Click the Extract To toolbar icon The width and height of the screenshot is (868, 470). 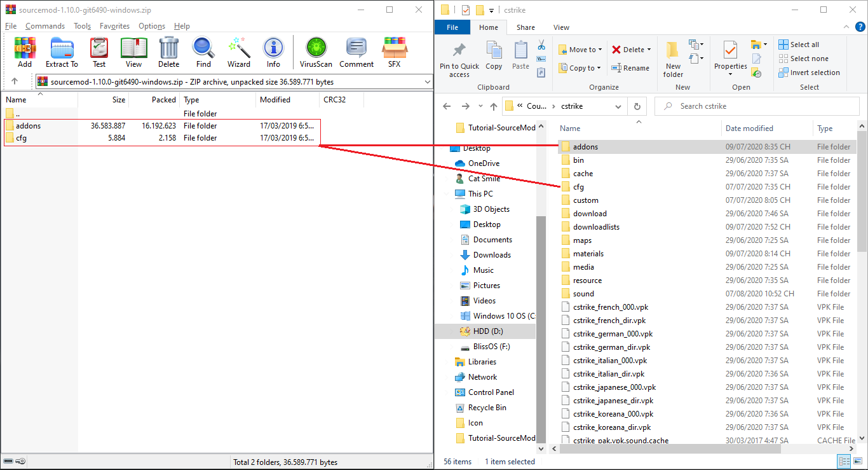point(62,52)
